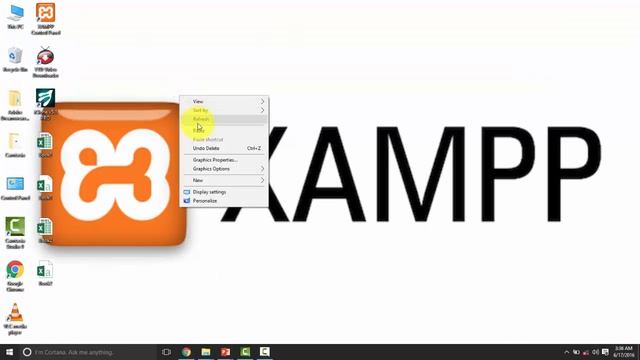Switch to green Camtasia Studio taskbar icon
This screenshot has height=360, width=640.
tap(245, 352)
